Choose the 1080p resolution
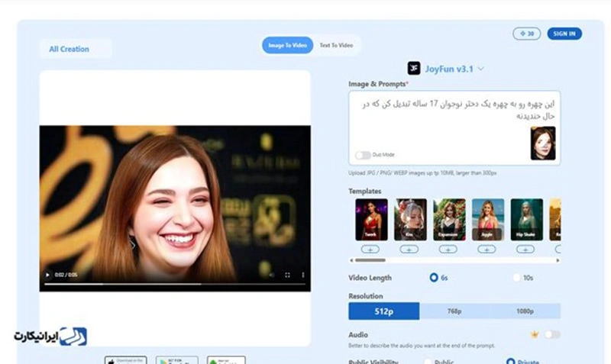Image resolution: width=611 pixels, height=364 pixels. [x=525, y=311]
